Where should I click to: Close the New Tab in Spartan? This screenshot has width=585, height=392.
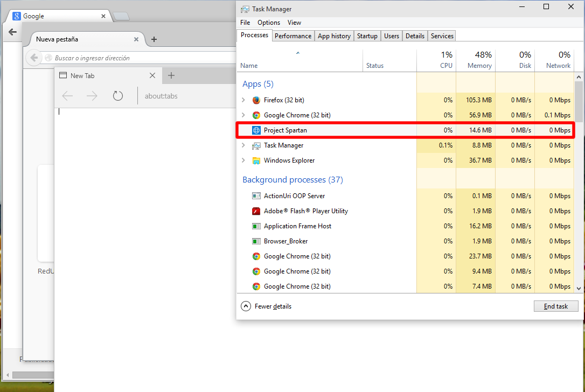pyautogui.click(x=152, y=75)
